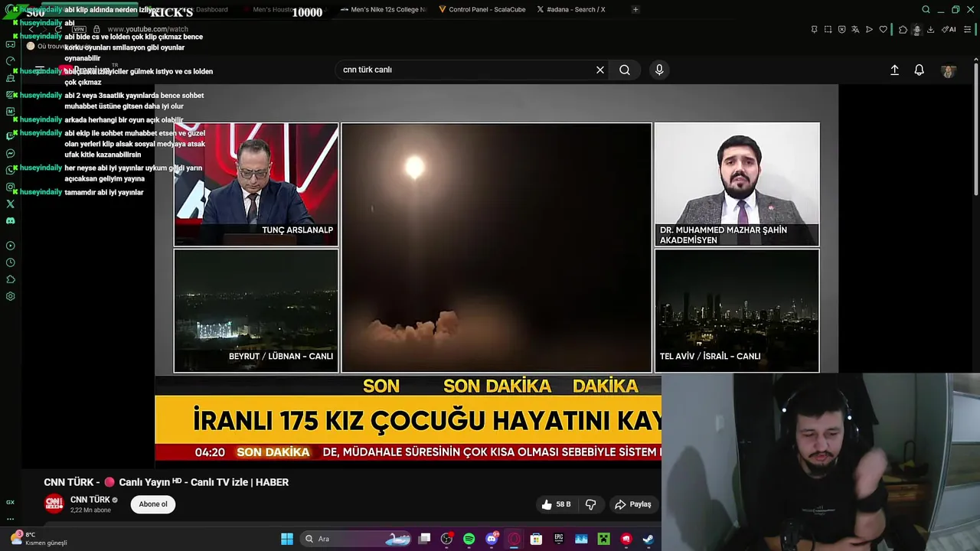Open Steam from the taskbar
This screenshot has width=980, height=551.
point(648,539)
